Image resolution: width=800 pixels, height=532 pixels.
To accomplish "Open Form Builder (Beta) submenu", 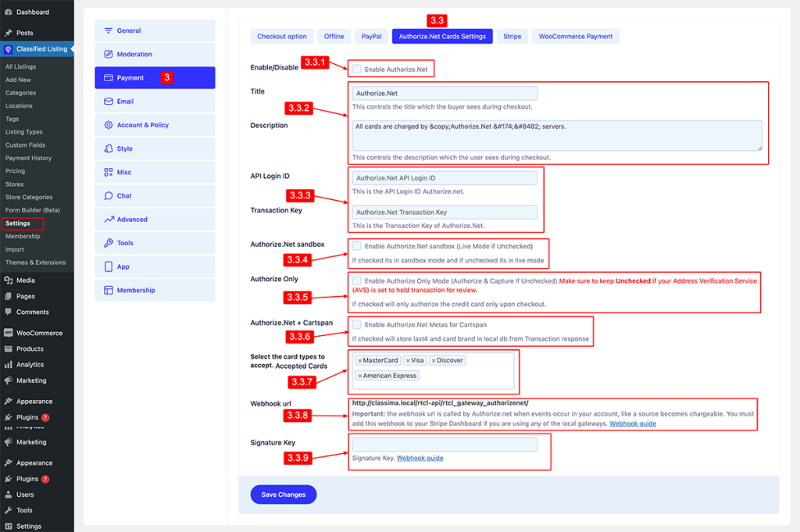I will click(x=33, y=210).
